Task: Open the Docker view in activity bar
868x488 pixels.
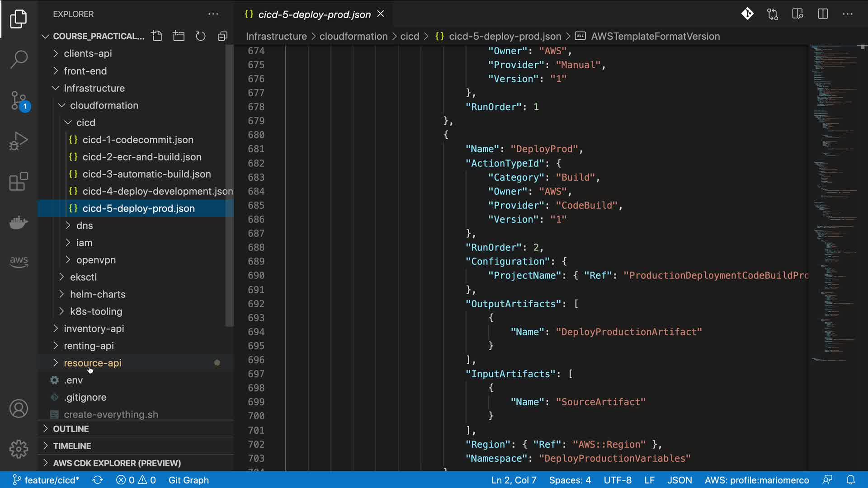Action: 19,222
